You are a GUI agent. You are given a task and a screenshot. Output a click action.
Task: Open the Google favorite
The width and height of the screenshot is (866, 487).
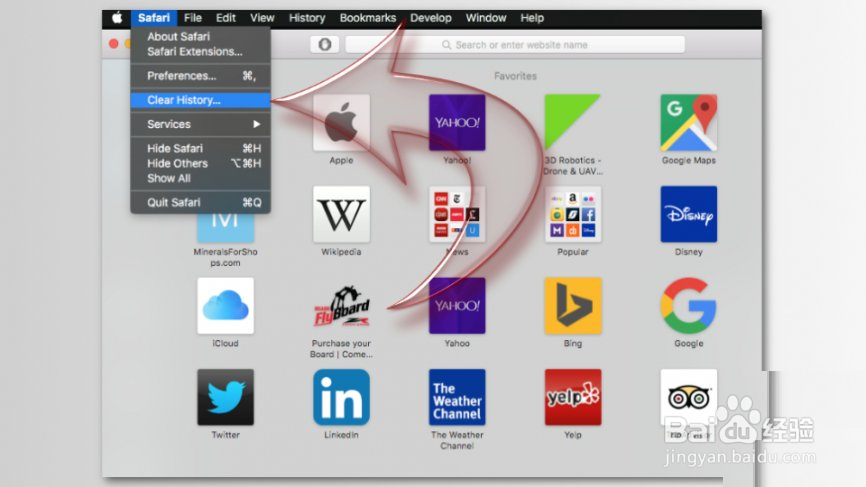pyautogui.click(x=689, y=306)
